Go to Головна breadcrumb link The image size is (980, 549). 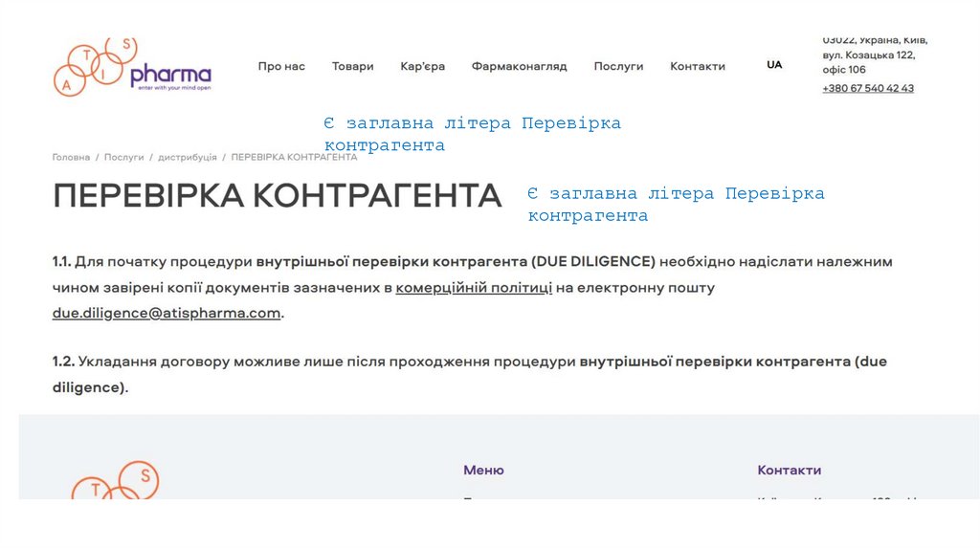pyautogui.click(x=71, y=158)
